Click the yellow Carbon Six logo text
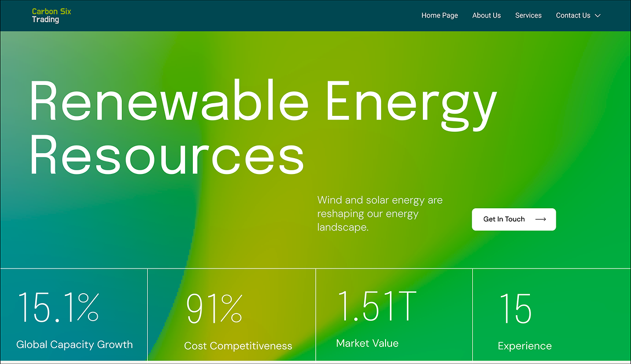 pyautogui.click(x=51, y=12)
